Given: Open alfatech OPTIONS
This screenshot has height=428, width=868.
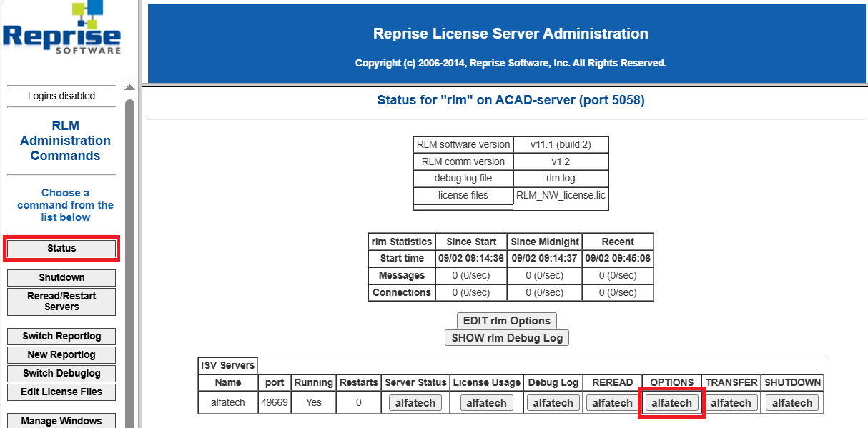Looking at the screenshot, I should (672, 403).
